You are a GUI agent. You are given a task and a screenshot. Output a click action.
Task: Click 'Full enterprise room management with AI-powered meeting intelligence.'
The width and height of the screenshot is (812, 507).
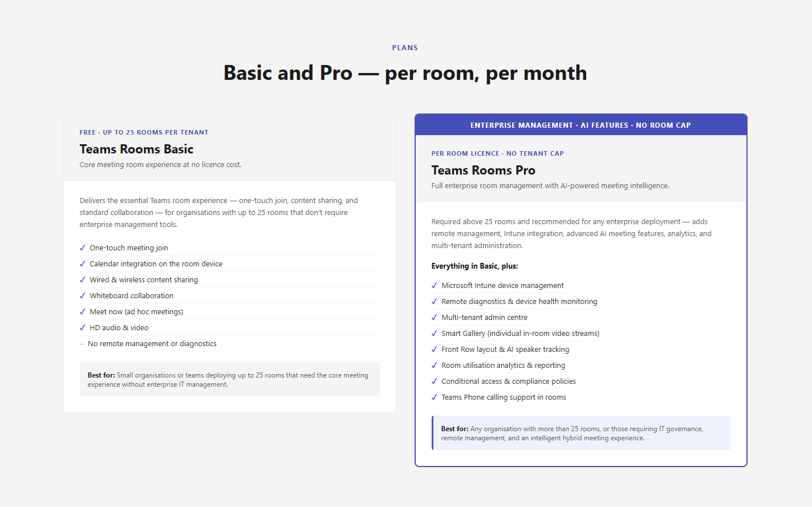pyautogui.click(x=550, y=186)
